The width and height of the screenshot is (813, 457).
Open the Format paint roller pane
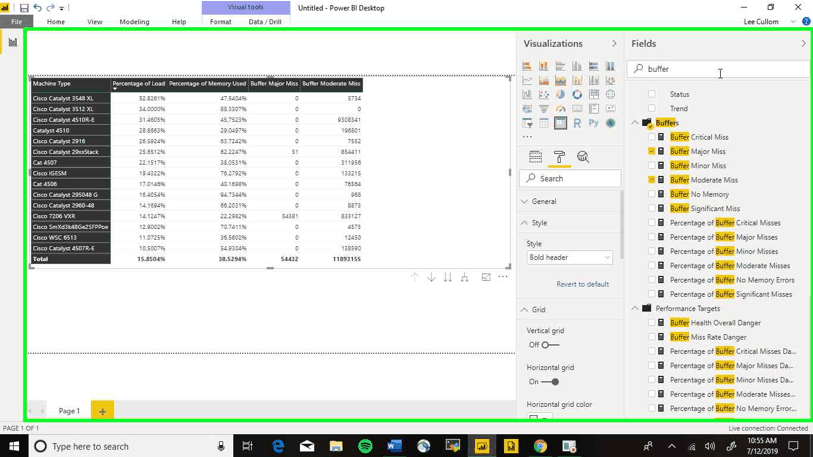click(559, 157)
